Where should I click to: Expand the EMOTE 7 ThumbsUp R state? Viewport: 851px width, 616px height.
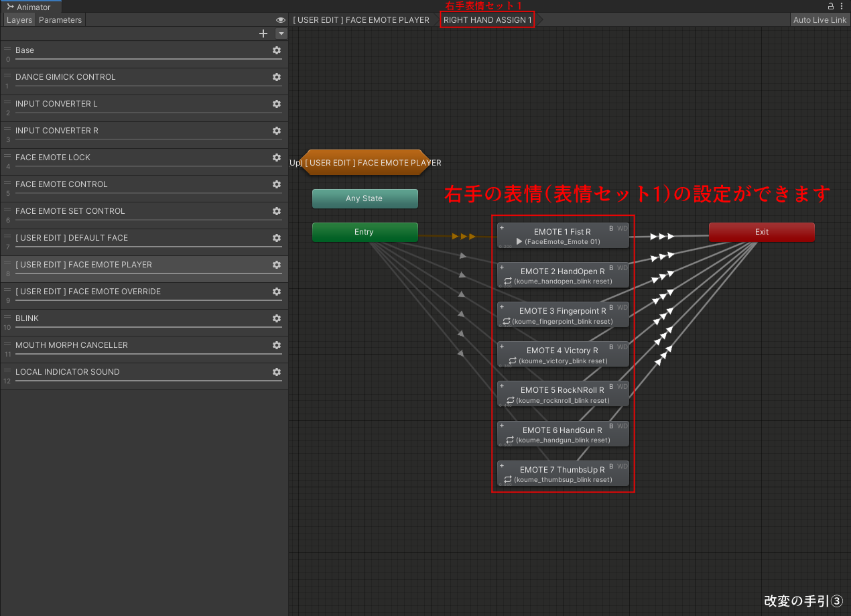click(x=501, y=465)
